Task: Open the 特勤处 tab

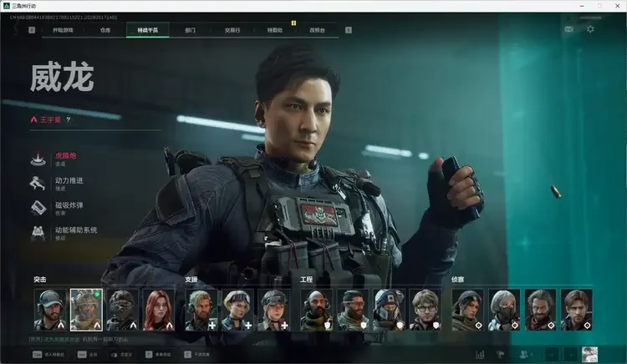Action: (275, 30)
